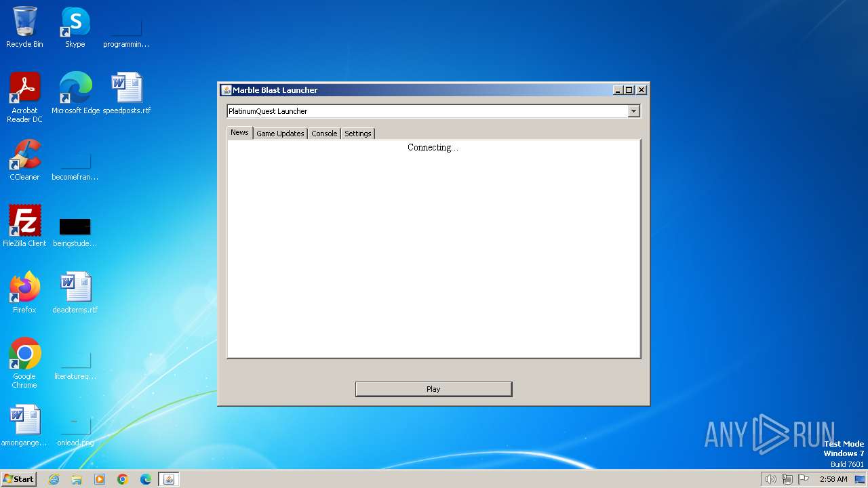Screen dimensions: 868x488
Task: Click the taskbar clock showing 2:58 AM
Action: [833, 479]
